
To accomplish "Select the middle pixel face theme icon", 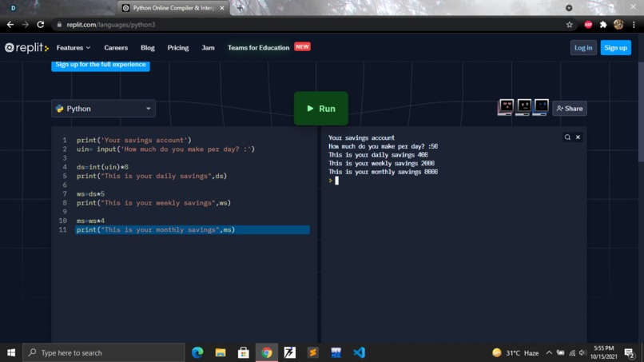I will click(523, 107).
